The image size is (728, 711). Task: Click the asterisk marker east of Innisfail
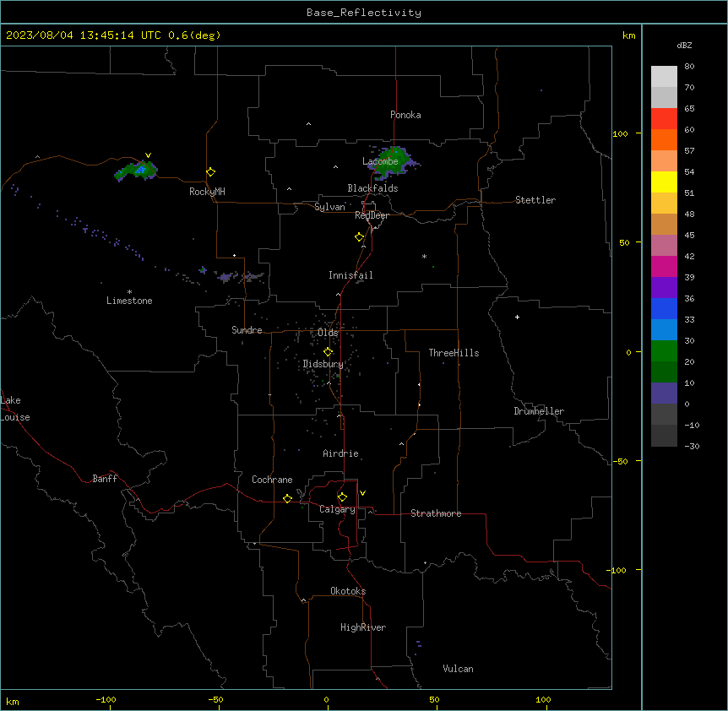click(424, 256)
